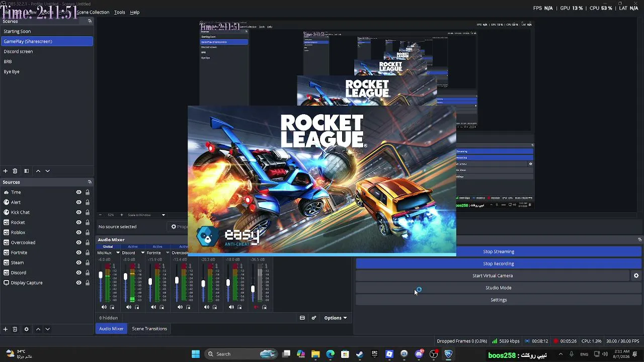Start the Virtual Camera

493,276
